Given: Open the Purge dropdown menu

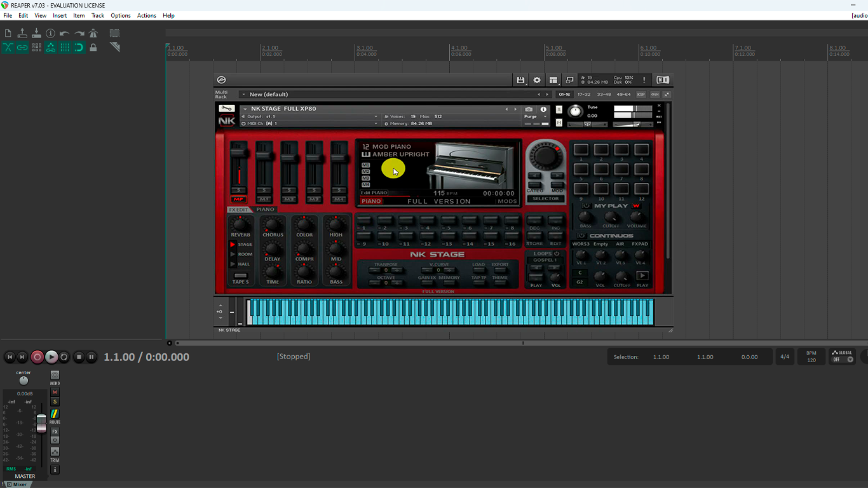Looking at the screenshot, I should tap(536, 117).
